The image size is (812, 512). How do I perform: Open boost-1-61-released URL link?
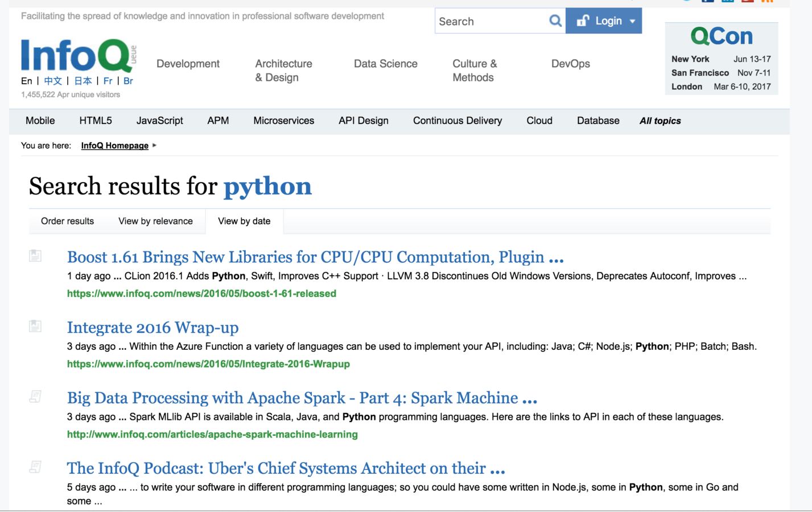pos(201,294)
